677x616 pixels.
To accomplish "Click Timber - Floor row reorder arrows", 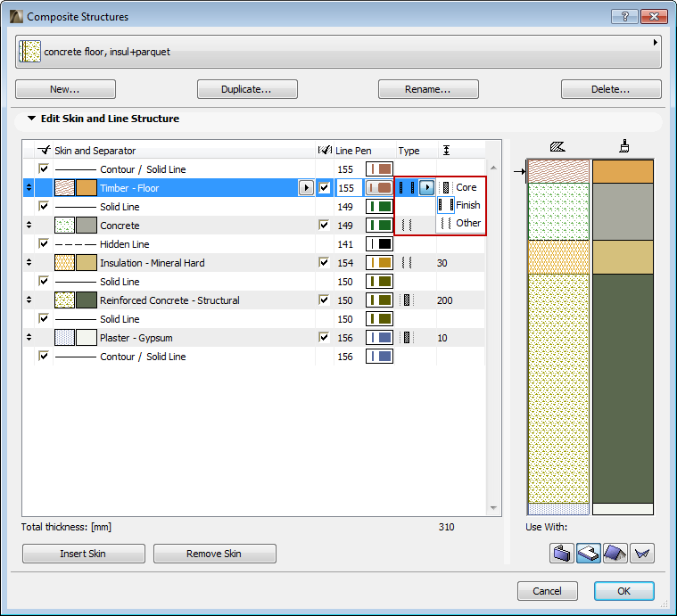I will click(29, 187).
